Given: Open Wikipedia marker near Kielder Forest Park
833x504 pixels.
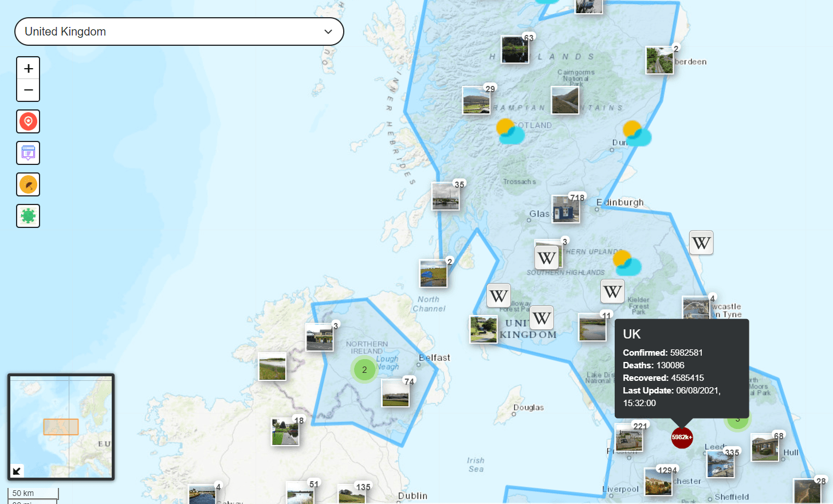Looking at the screenshot, I should click(612, 292).
